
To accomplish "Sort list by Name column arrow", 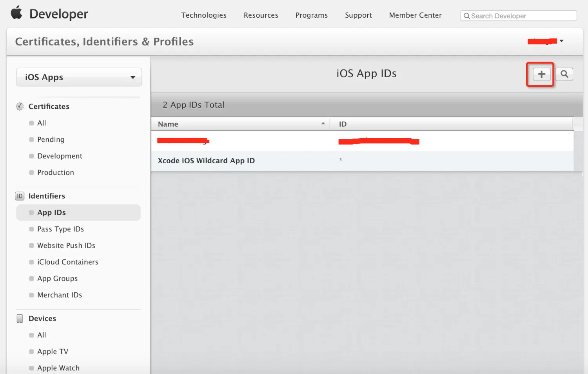I will coord(323,123).
